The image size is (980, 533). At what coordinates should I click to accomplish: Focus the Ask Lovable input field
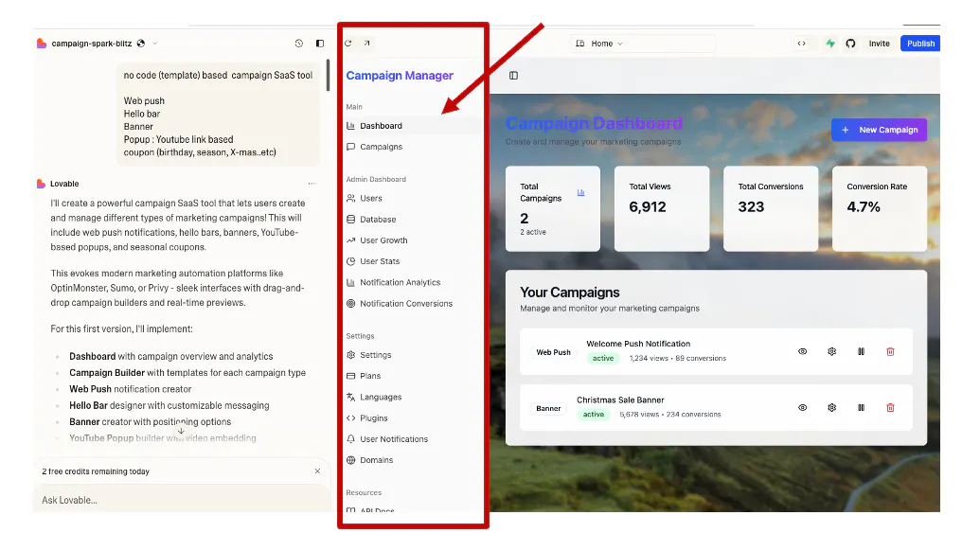(x=182, y=500)
